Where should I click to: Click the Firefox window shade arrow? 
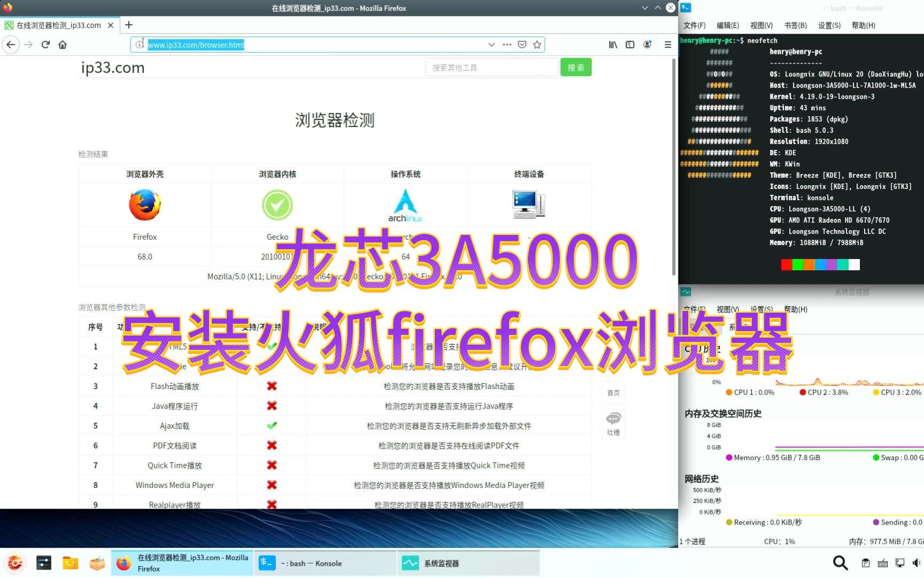[645, 8]
